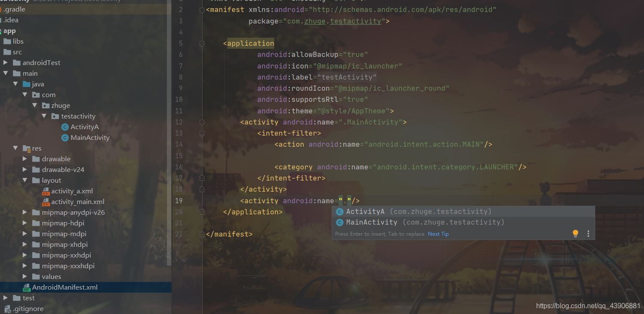Image resolution: width=644 pixels, height=314 pixels.
Task: Click the AndroidManifest.xml file icon
Action: (x=27, y=287)
